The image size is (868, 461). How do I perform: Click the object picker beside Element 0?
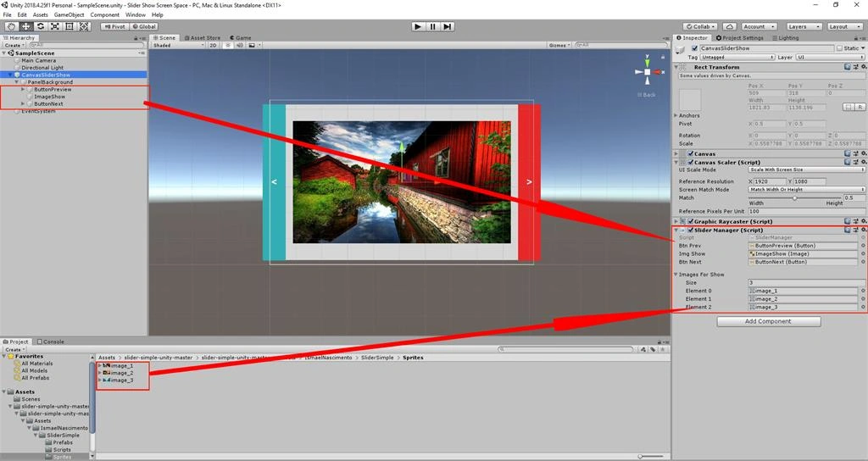862,291
